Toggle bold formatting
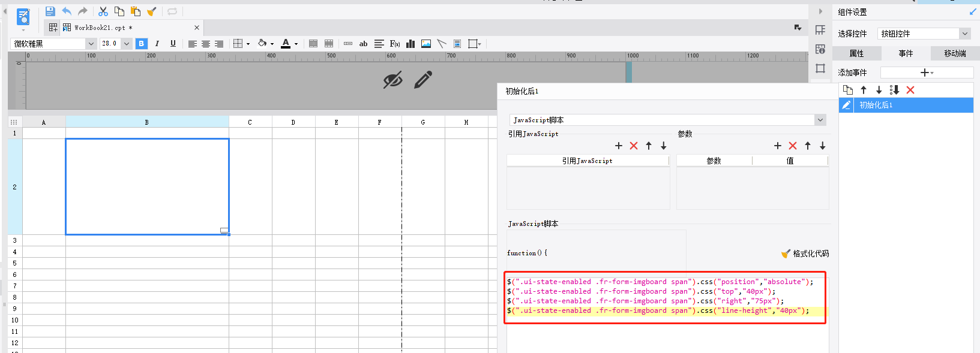Image resolution: width=980 pixels, height=353 pixels. (x=141, y=44)
